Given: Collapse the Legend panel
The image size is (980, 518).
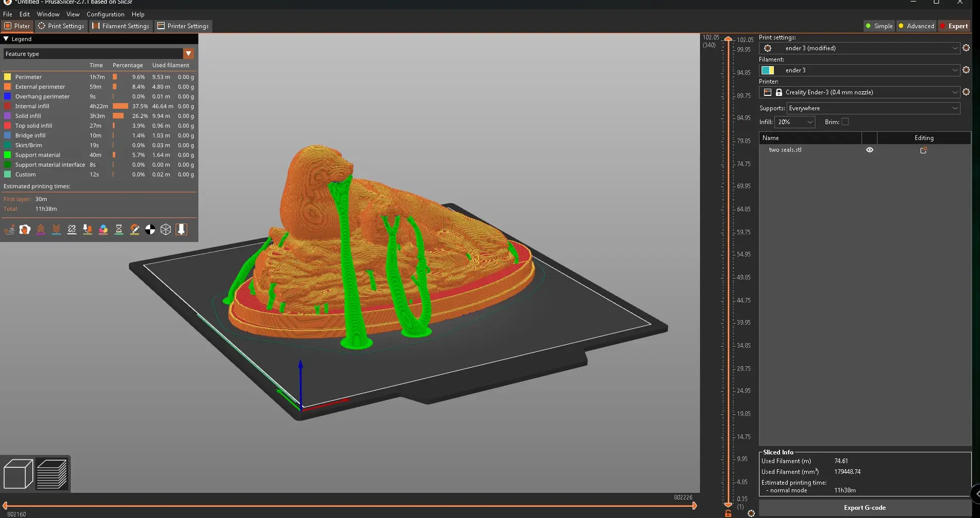Looking at the screenshot, I should pyautogui.click(x=6, y=39).
